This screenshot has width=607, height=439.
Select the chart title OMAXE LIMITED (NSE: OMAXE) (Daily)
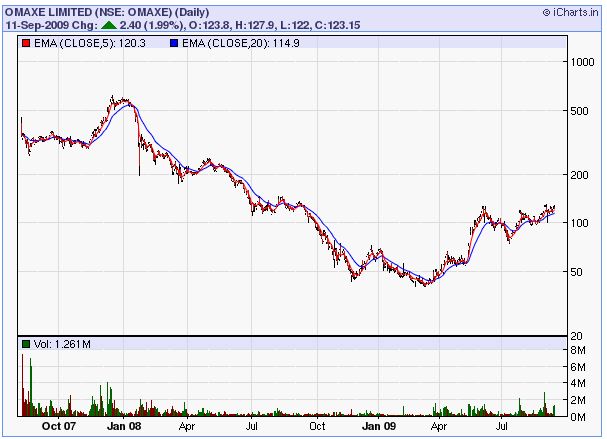(107, 12)
